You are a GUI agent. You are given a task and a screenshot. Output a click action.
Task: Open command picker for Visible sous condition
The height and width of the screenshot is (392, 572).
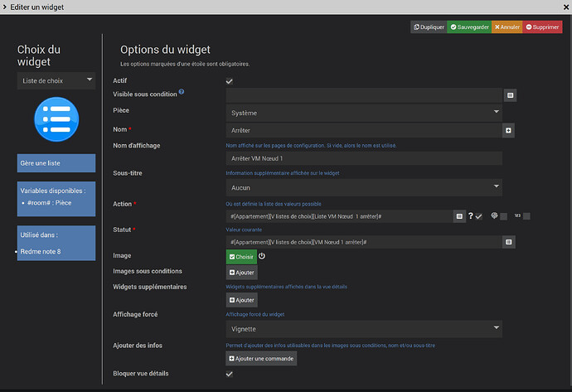click(x=511, y=95)
